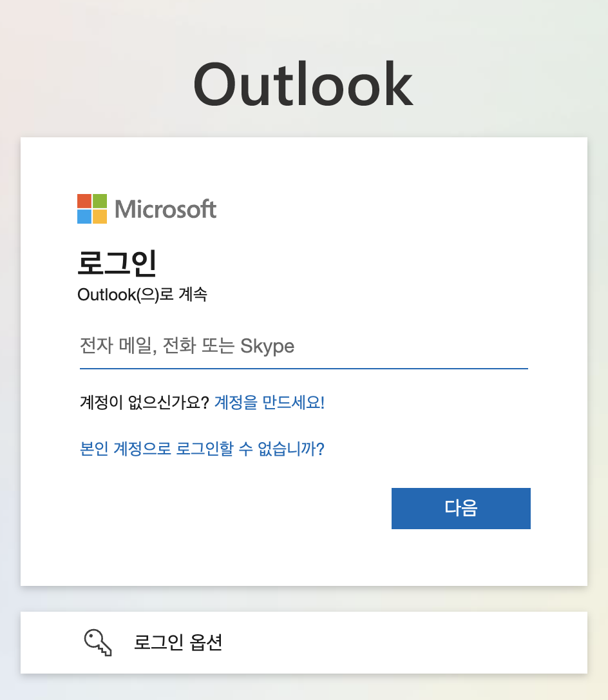Open the 계정을 만드세요! link
Viewport: 608px width, 700px height.
click(x=269, y=402)
